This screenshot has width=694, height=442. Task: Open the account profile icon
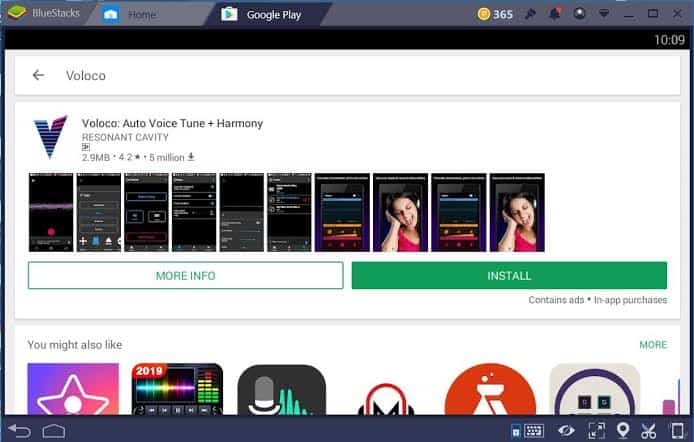pyautogui.click(x=579, y=14)
